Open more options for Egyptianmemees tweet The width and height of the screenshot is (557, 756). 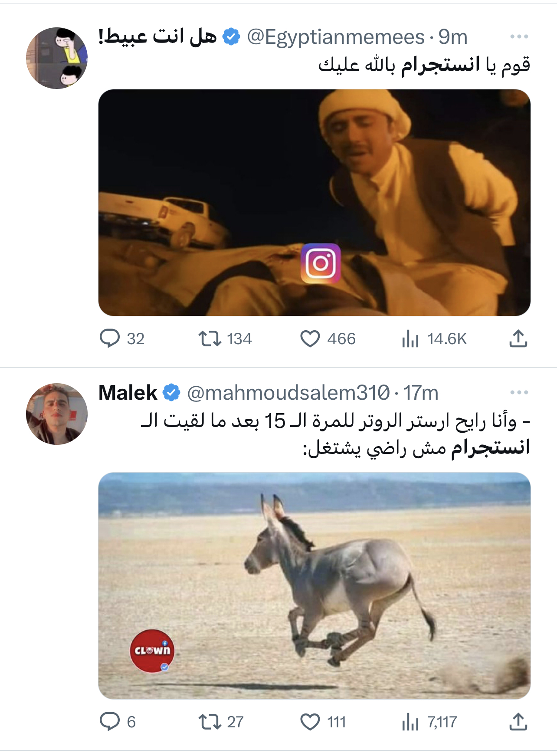click(x=519, y=36)
